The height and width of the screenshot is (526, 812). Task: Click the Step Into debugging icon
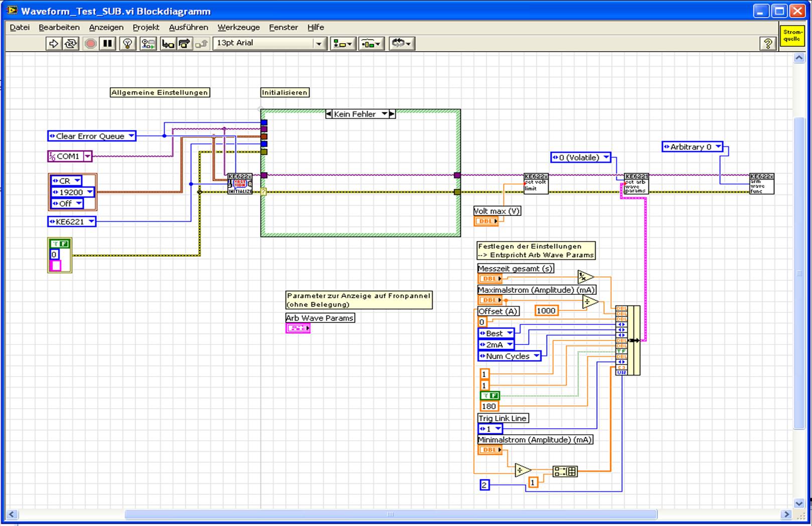168,44
